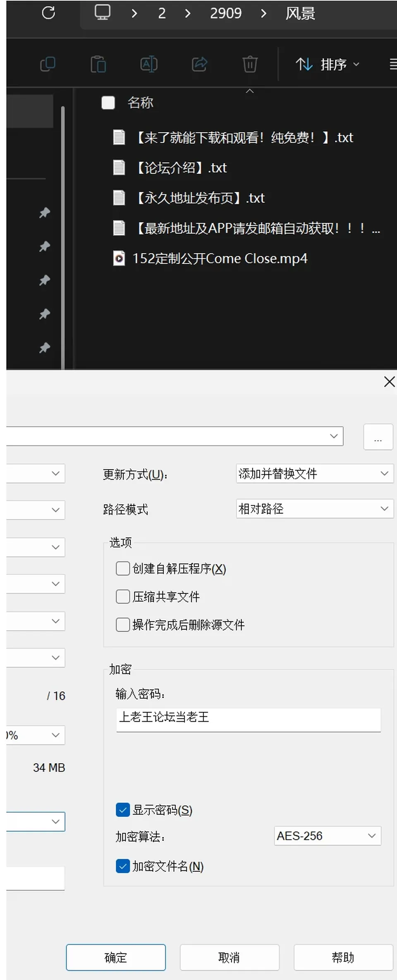
Task: Click the browse "..." button
Action: (378, 436)
